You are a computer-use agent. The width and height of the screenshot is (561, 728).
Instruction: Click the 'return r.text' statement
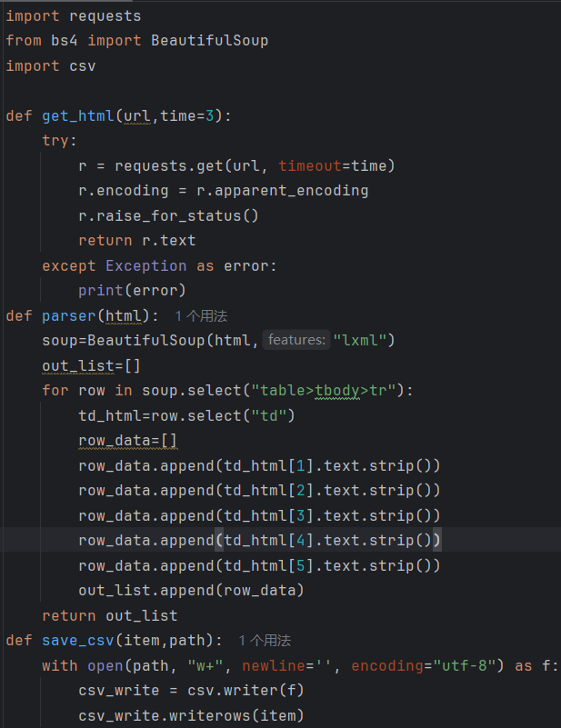137,241
